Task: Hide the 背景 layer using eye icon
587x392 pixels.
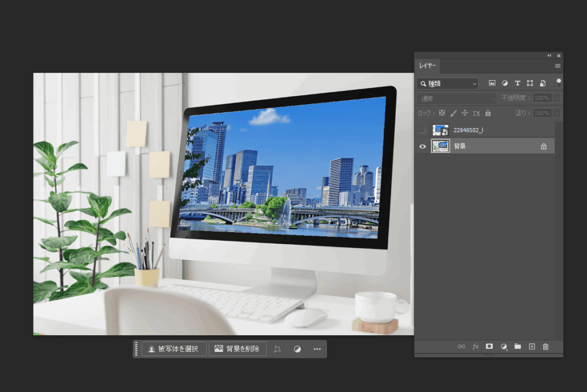Action: click(422, 146)
